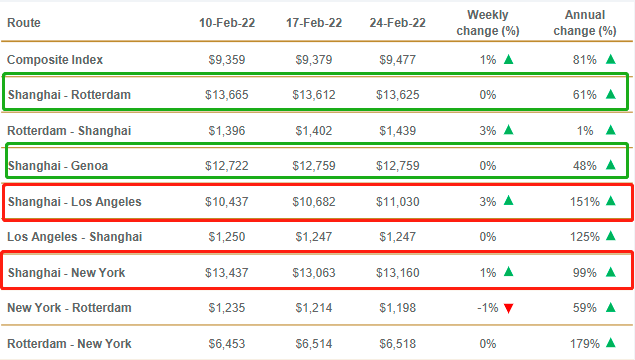Select the Shanghai - Rotterdam route label
Screen dimensions: 635x360
coord(69,95)
